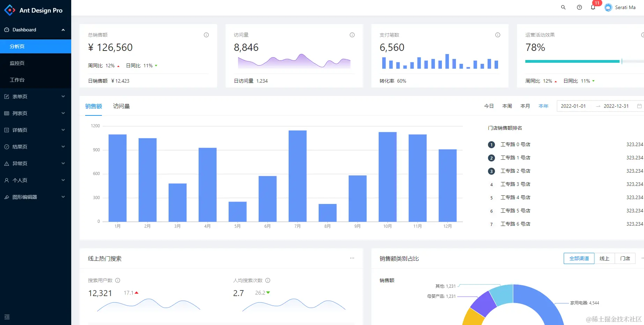The image size is (644, 325).
Task: Collapse sidebar with the bottom fold icon
Action: point(7,317)
